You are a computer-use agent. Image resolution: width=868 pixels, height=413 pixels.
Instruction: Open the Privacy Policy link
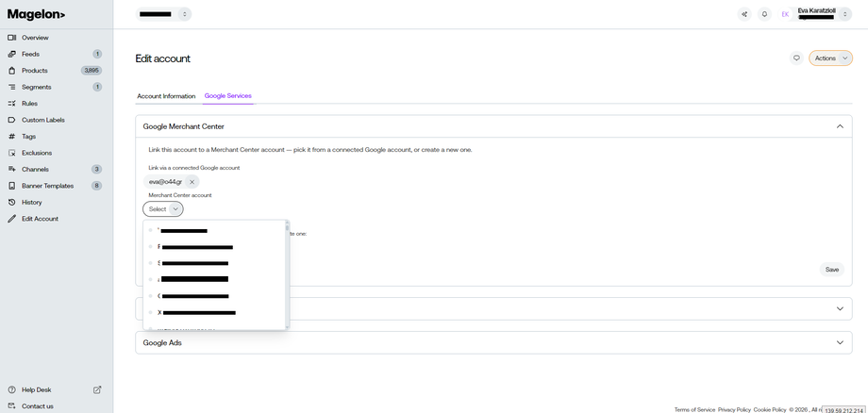[735, 409]
